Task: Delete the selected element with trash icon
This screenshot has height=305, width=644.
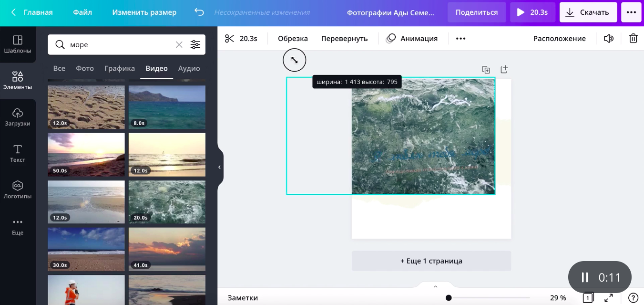Action: click(x=633, y=39)
